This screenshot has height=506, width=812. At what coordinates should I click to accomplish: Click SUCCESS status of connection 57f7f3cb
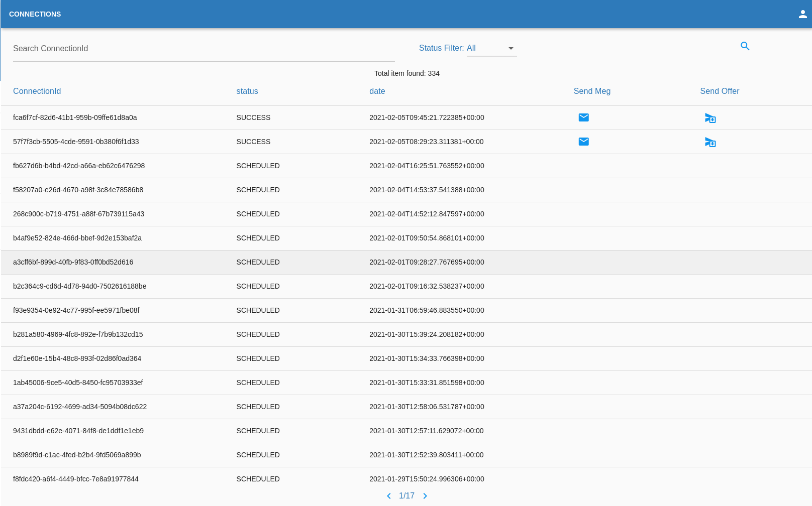pyautogui.click(x=253, y=142)
